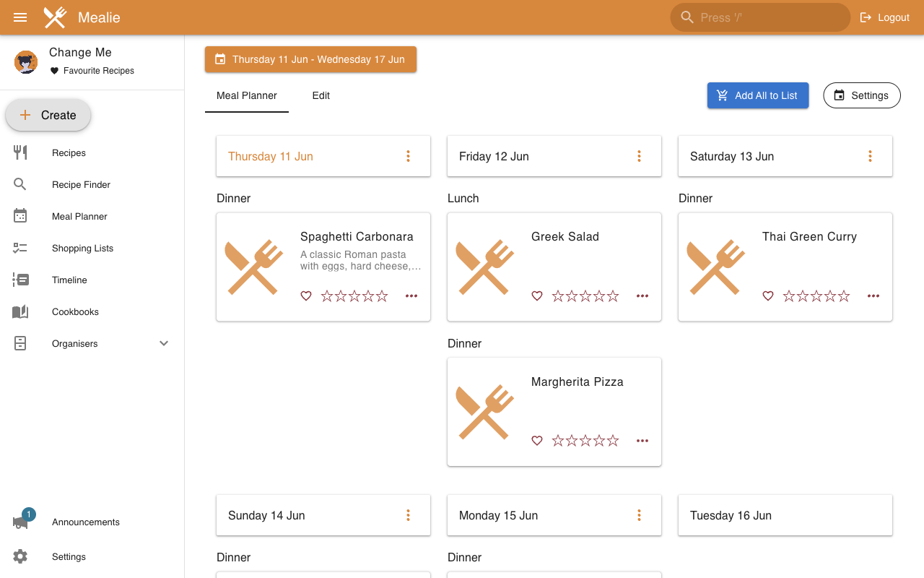Open Recipe Finder in the sidebar
The height and width of the screenshot is (578, 924).
point(92,185)
